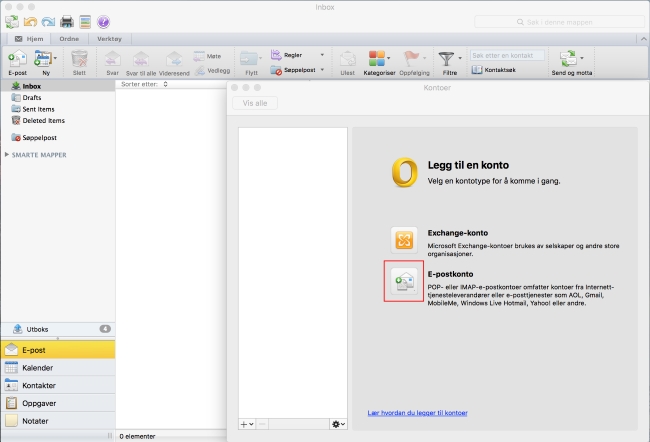This screenshot has height=442, width=650.
Task: Open the Ny dropdown arrow
Action: tap(55, 58)
